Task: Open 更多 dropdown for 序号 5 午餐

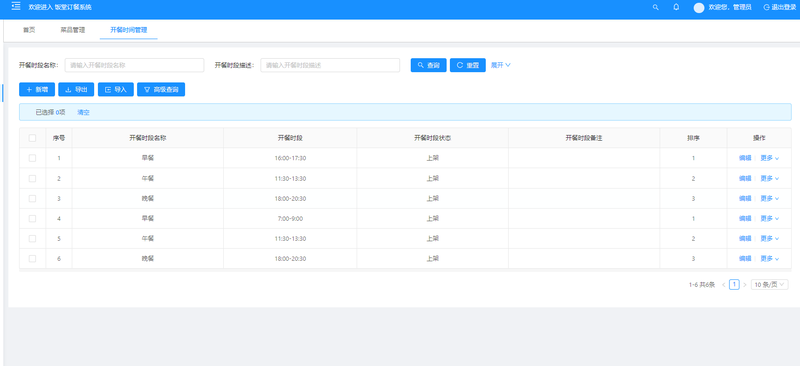Action: click(x=769, y=238)
